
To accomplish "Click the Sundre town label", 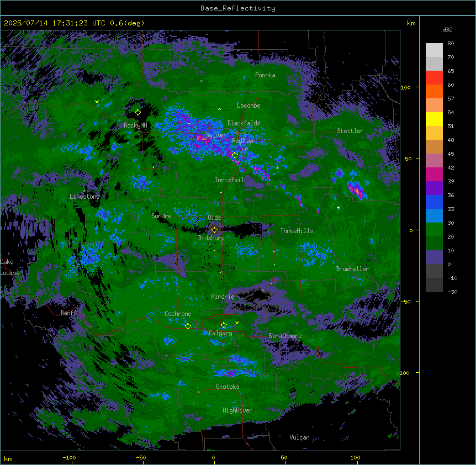I will coord(161,216).
